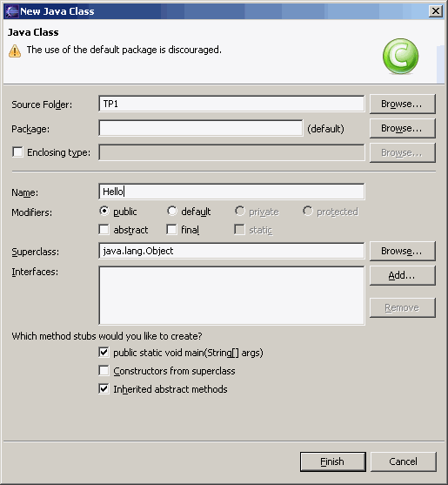This screenshot has width=448, height=485.
Task: Browse for the Package
Action: click(x=402, y=128)
